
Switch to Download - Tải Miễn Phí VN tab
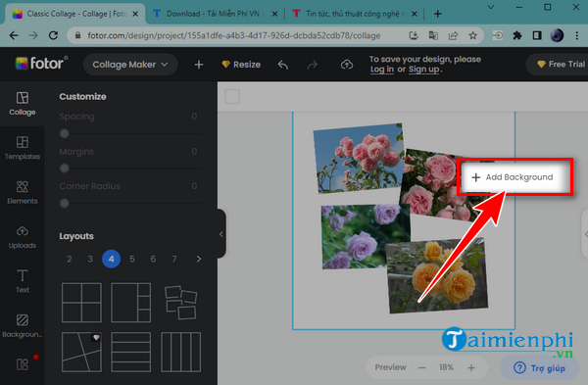click(x=215, y=14)
